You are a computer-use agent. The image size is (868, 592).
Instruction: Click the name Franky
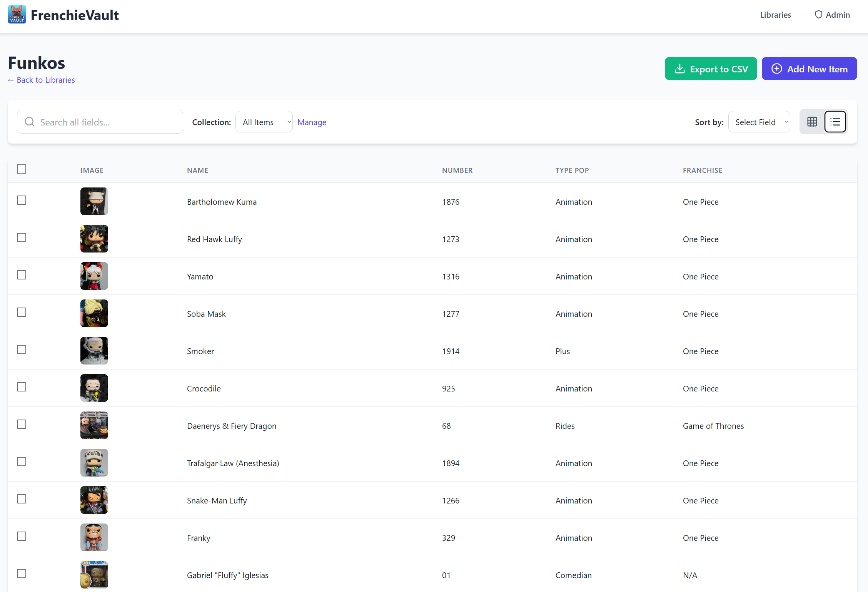(199, 538)
